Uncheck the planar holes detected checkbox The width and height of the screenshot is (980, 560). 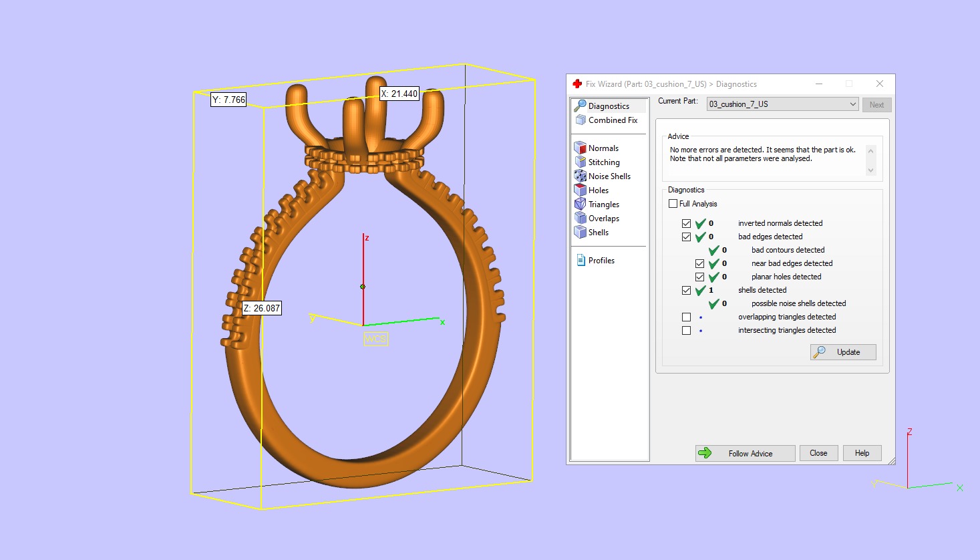(x=699, y=277)
